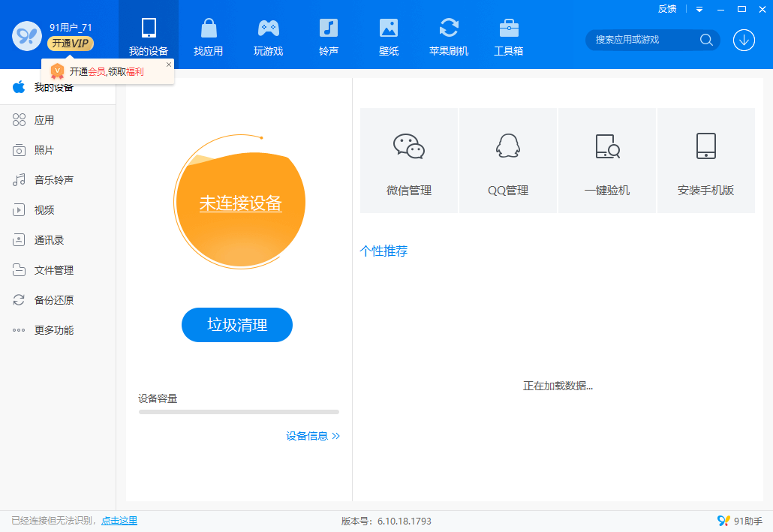The width and height of the screenshot is (773, 532).
Task: Go to the 壁纸 wallpaper tab
Action: pyautogui.click(x=388, y=38)
